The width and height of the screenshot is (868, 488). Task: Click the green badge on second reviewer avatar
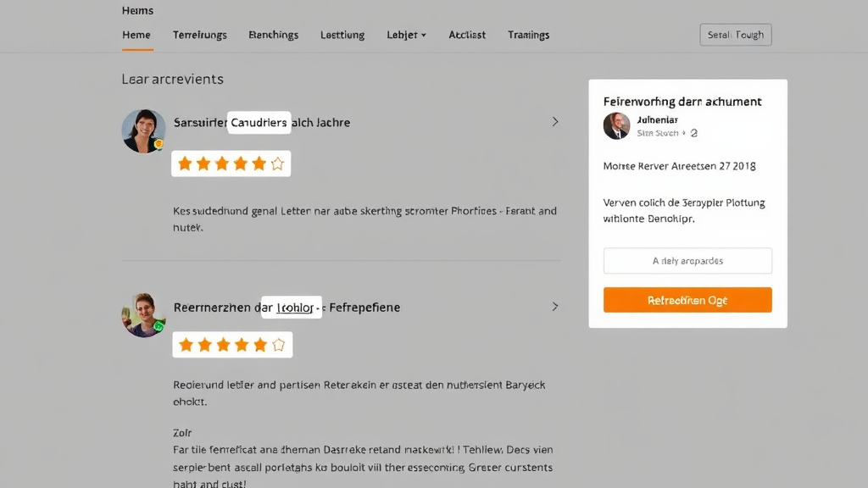[x=159, y=326]
